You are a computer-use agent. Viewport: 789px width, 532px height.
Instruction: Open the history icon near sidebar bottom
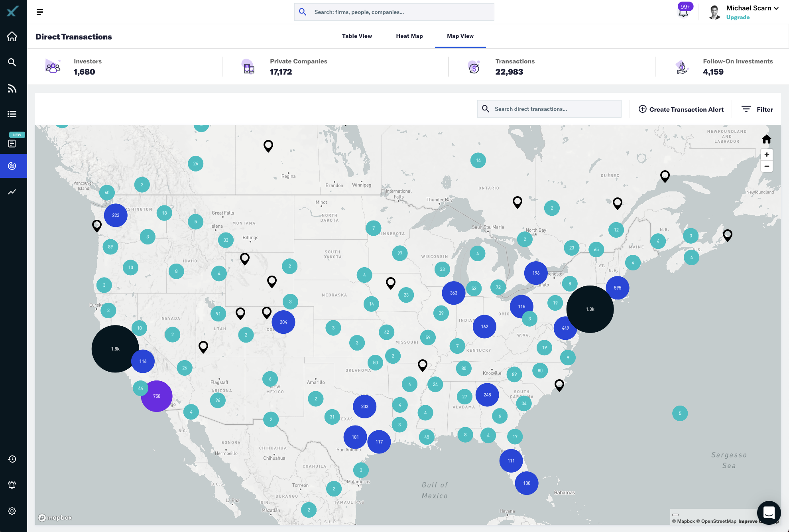click(x=12, y=459)
